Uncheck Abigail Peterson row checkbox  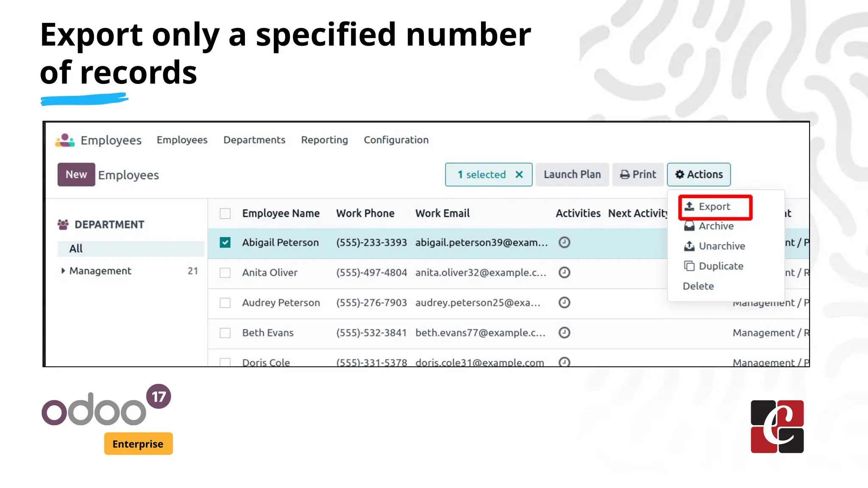(x=225, y=242)
